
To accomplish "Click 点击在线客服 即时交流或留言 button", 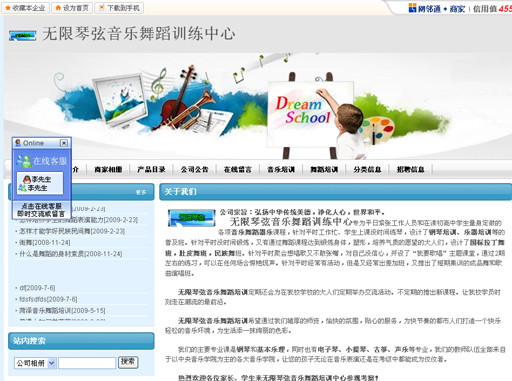I will tap(41, 210).
